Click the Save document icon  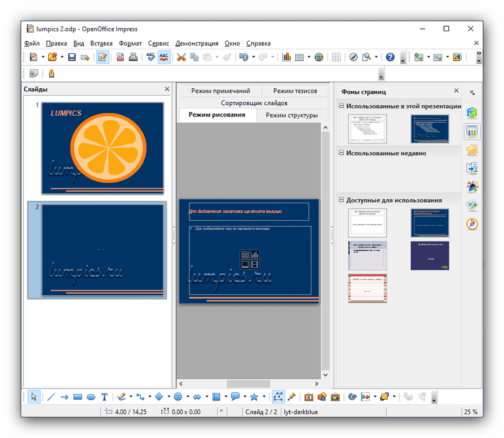72,58
